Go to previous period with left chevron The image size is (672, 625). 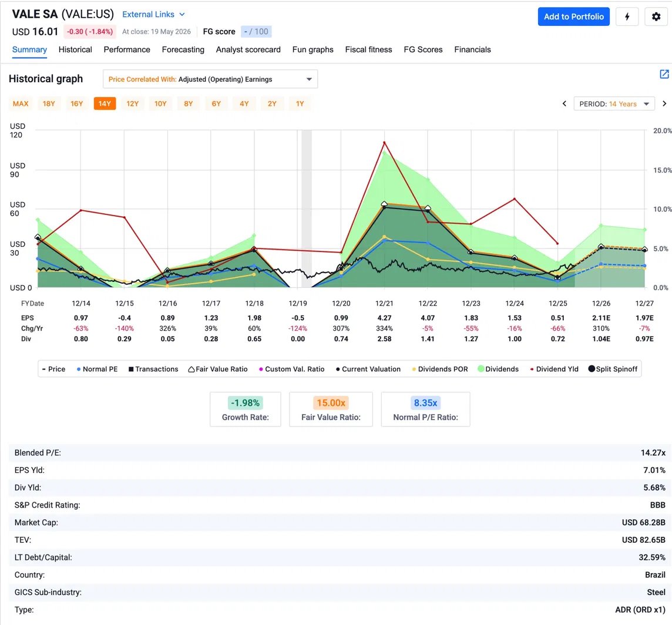[x=564, y=104]
